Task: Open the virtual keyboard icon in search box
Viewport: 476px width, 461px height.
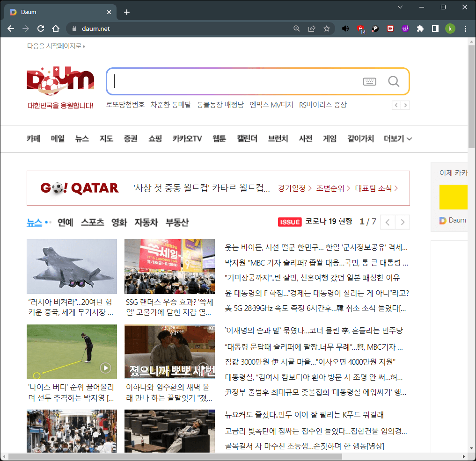Action: 369,81
